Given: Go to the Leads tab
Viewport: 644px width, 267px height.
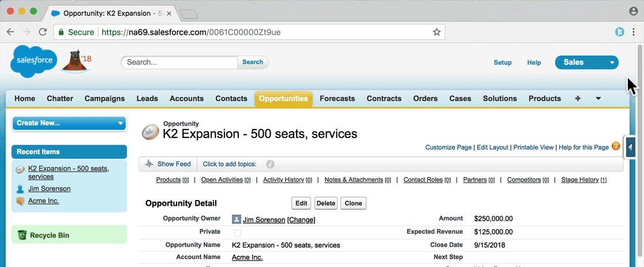Looking at the screenshot, I should click(x=147, y=98).
